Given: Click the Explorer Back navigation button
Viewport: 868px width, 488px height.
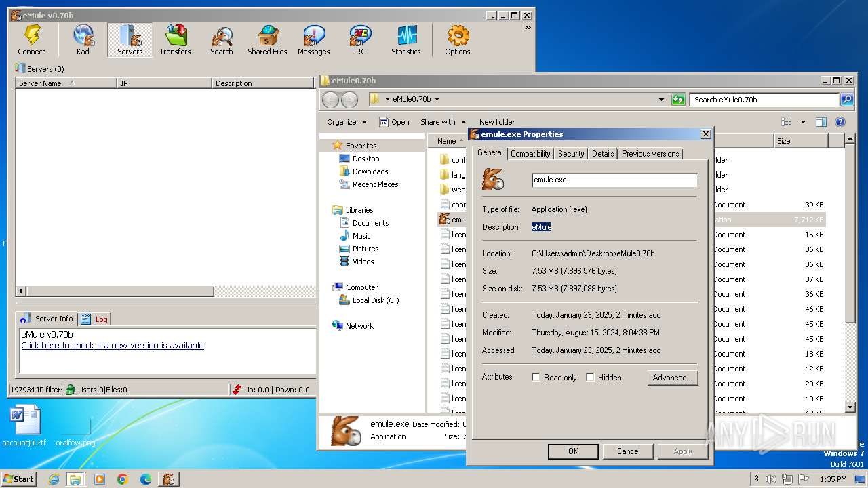Looking at the screenshot, I should coord(330,100).
